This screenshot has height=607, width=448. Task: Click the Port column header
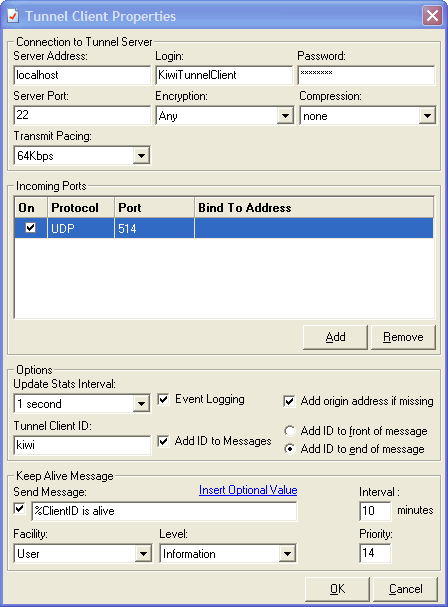tap(154, 208)
